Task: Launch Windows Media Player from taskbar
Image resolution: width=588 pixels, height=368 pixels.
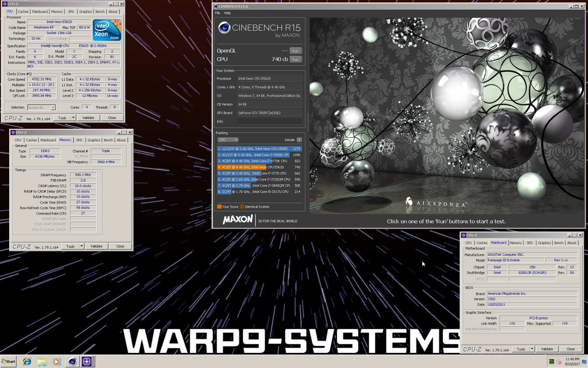Action: click(x=57, y=362)
